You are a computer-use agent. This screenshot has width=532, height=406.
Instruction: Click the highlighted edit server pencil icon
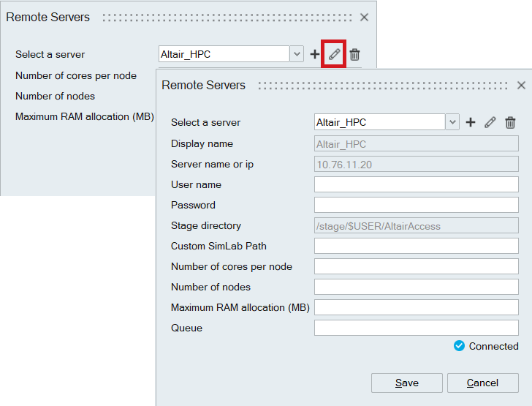click(x=334, y=54)
